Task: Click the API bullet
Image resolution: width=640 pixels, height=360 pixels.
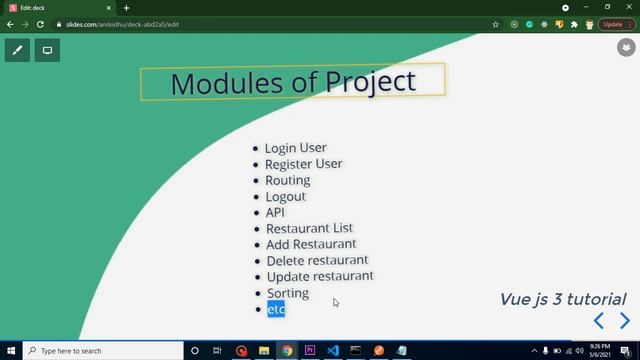Action: (x=275, y=212)
